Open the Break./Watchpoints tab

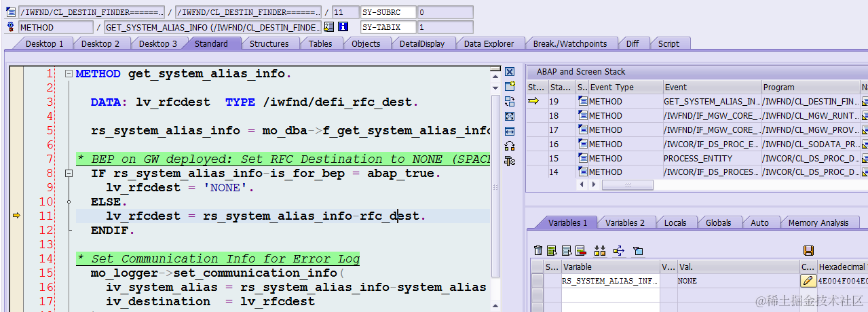[x=570, y=43]
